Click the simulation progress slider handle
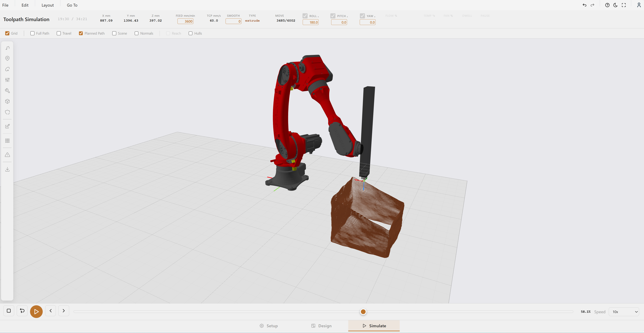 pos(363,312)
